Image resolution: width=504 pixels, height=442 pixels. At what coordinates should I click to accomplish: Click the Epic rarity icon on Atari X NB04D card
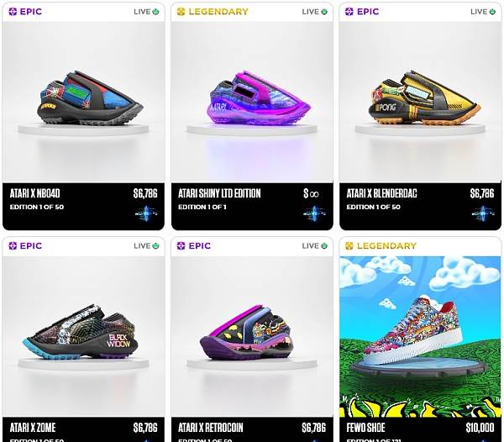point(13,12)
